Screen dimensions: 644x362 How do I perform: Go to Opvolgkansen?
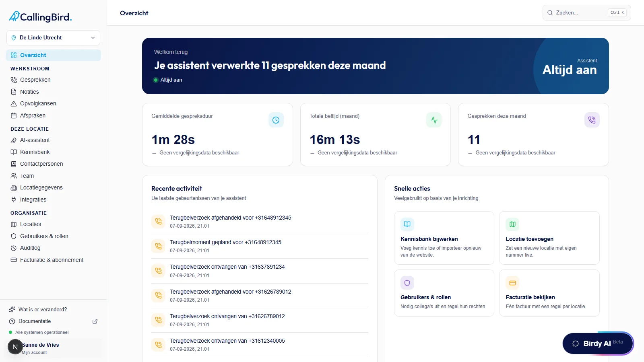(x=38, y=103)
